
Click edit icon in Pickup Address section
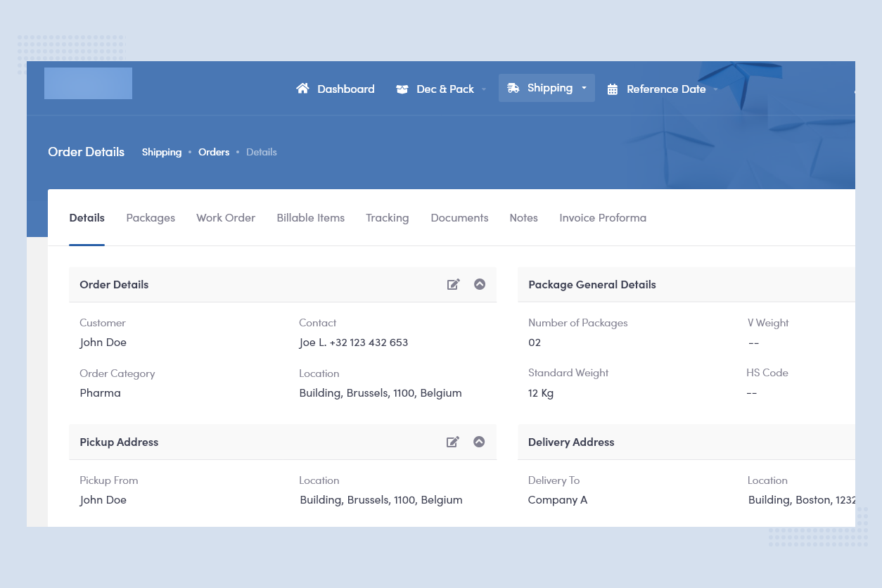pyautogui.click(x=453, y=442)
